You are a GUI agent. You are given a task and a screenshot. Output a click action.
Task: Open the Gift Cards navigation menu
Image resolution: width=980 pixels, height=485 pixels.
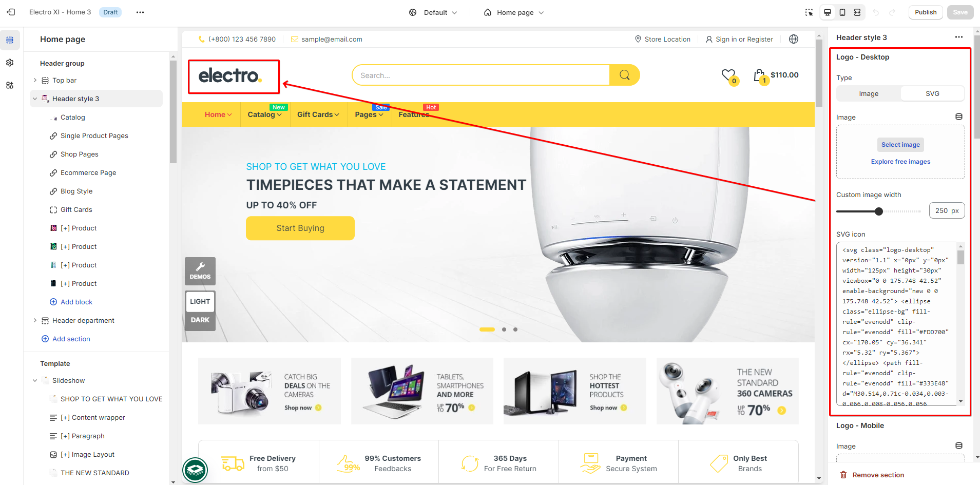pos(318,114)
